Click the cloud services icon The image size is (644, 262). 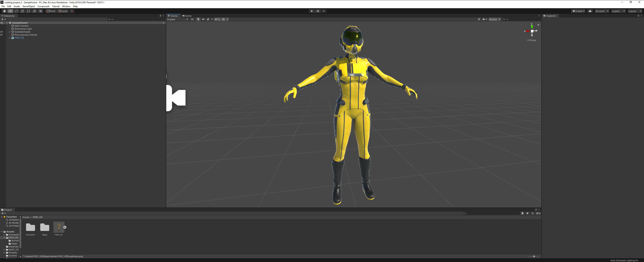pos(590,11)
